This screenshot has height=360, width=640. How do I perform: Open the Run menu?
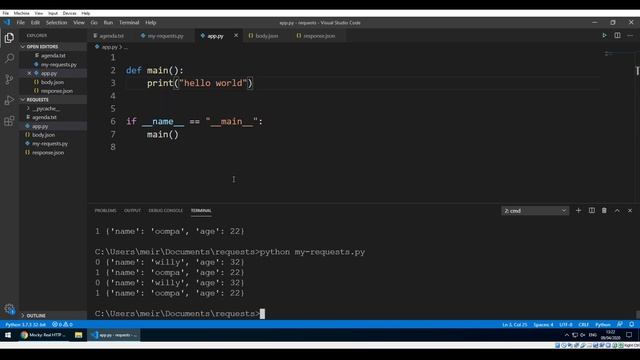tap(108, 22)
